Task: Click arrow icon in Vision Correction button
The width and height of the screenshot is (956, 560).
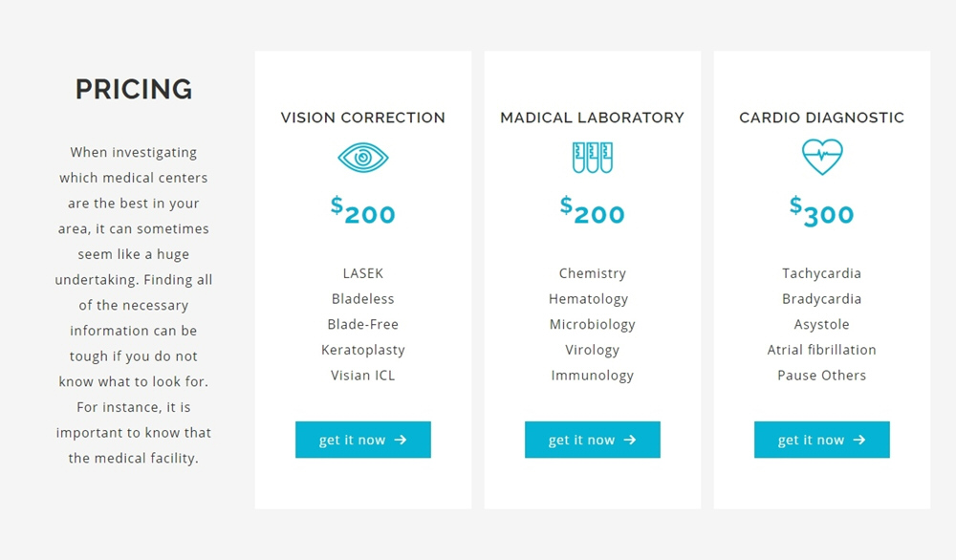Action: pyautogui.click(x=400, y=440)
